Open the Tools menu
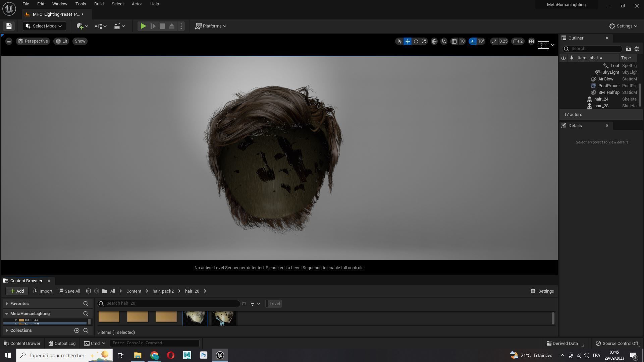Viewport: 644px width, 362px height. click(x=80, y=4)
